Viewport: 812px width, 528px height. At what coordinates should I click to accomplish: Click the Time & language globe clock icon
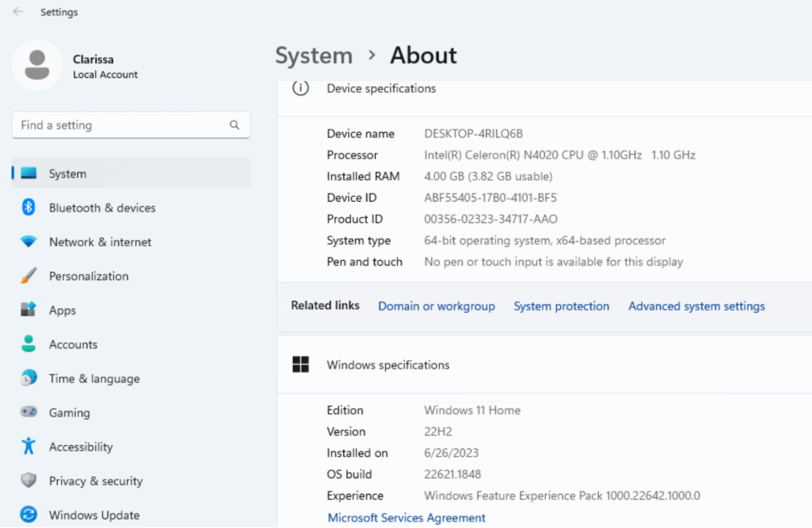click(x=28, y=378)
